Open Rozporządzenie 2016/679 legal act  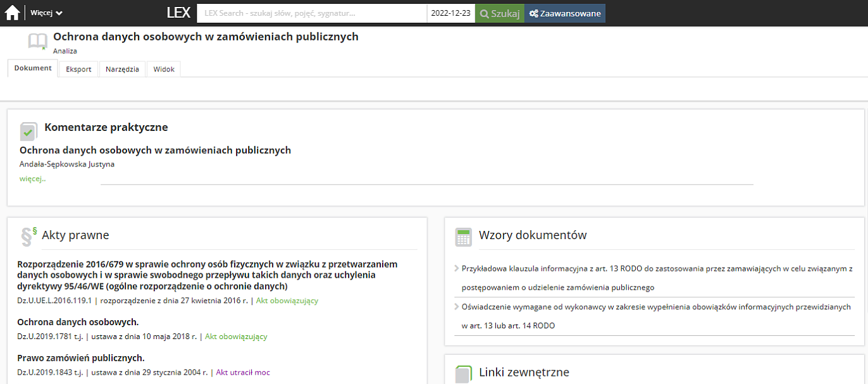point(208,275)
